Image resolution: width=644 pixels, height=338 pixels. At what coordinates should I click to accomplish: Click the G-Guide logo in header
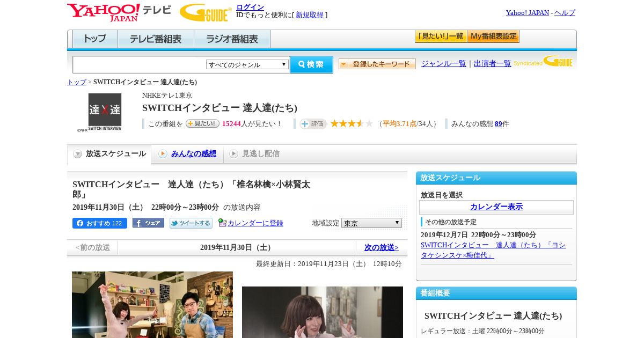206,12
